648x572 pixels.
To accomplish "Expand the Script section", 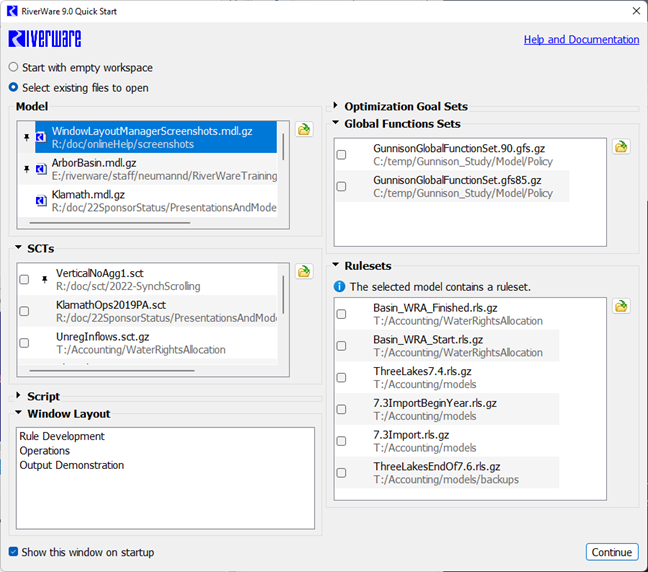I will (19, 397).
